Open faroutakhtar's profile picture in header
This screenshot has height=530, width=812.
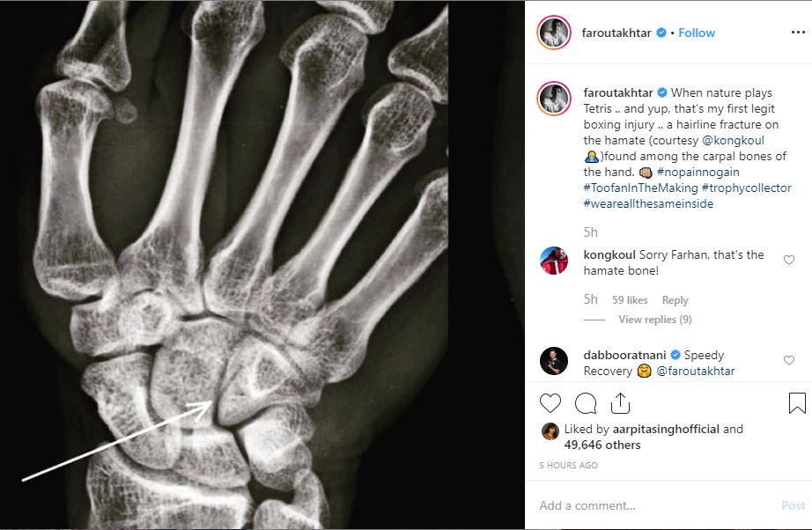[x=554, y=33]
